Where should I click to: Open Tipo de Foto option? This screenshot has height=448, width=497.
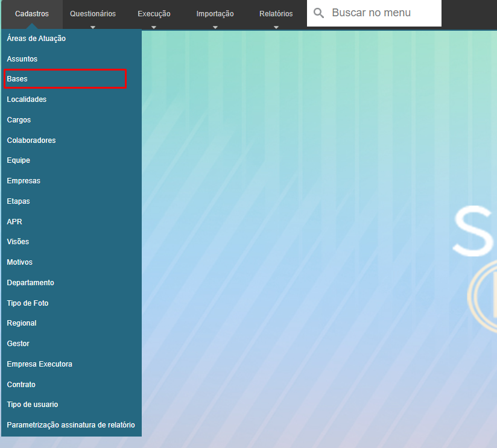[x=28, y=303]
